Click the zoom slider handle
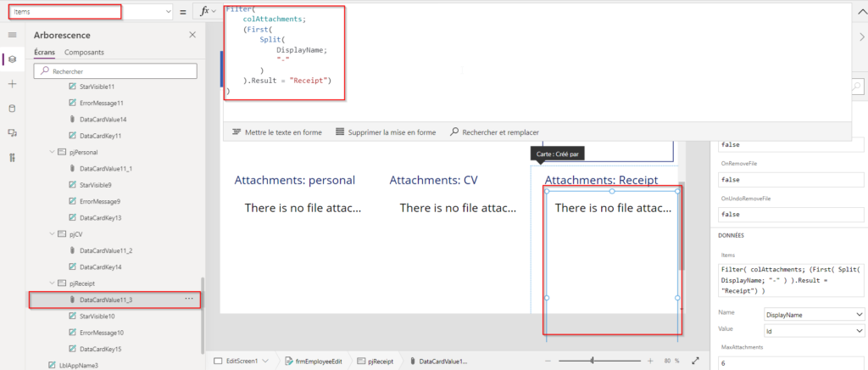This screenshot has height=370, width=868. pyautogui.click(x=591, y=361)
